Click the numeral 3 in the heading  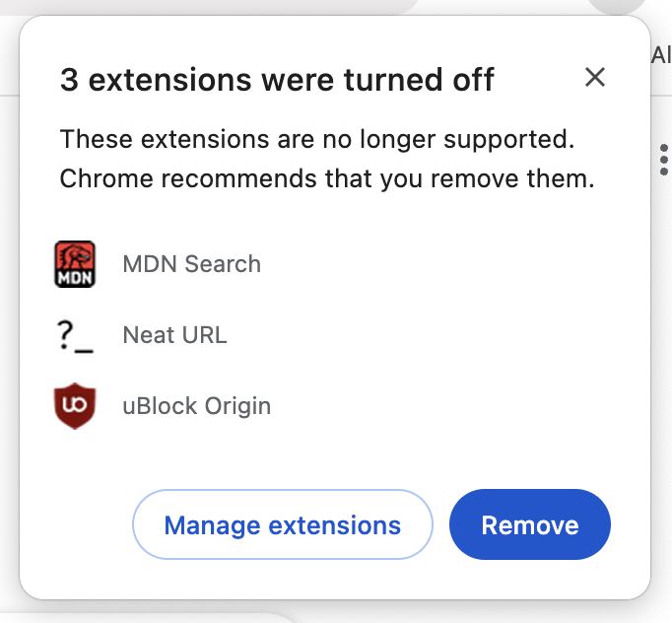tap(69, 80)
